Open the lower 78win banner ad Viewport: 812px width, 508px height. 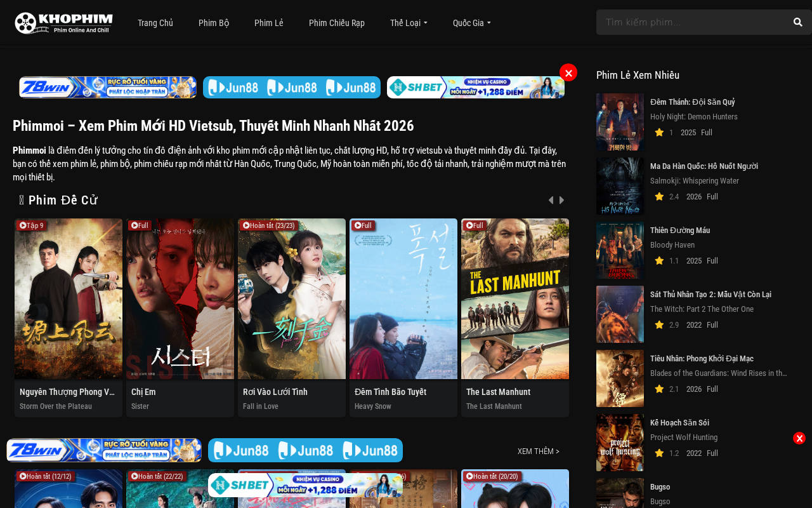[x=104, y=450]
